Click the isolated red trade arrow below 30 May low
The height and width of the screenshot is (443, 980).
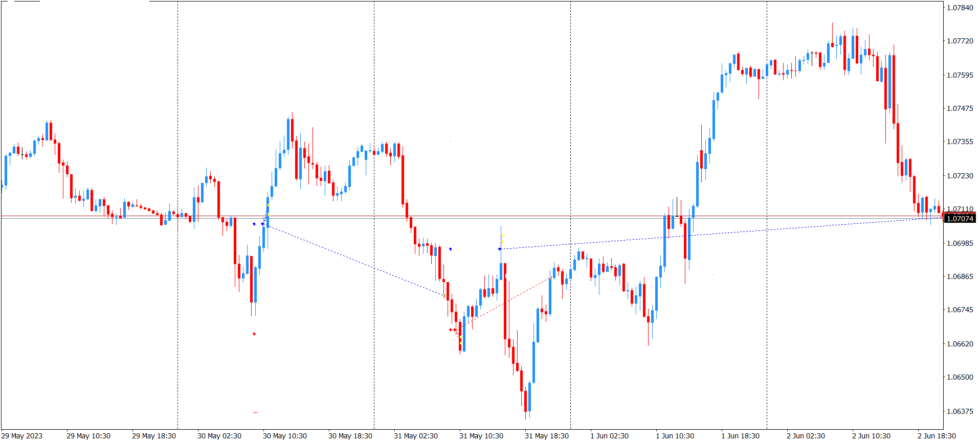(x=254, y=334)
